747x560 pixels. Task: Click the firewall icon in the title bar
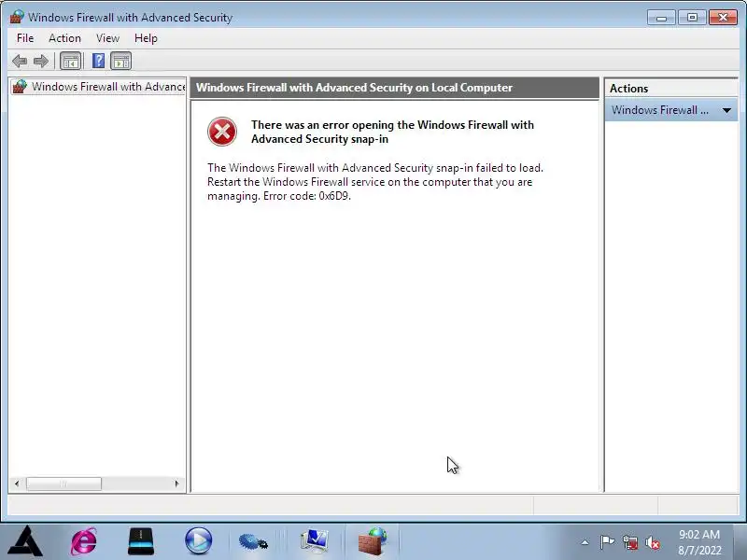click(x=17, y=17)
